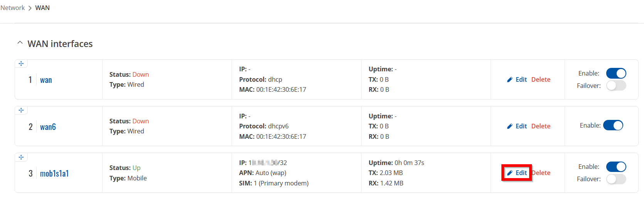Image resolution: width=644 pixels, height=197 pixels.
Task: Click the breadcrumb chevron after Network
Action: coord(30,8)
